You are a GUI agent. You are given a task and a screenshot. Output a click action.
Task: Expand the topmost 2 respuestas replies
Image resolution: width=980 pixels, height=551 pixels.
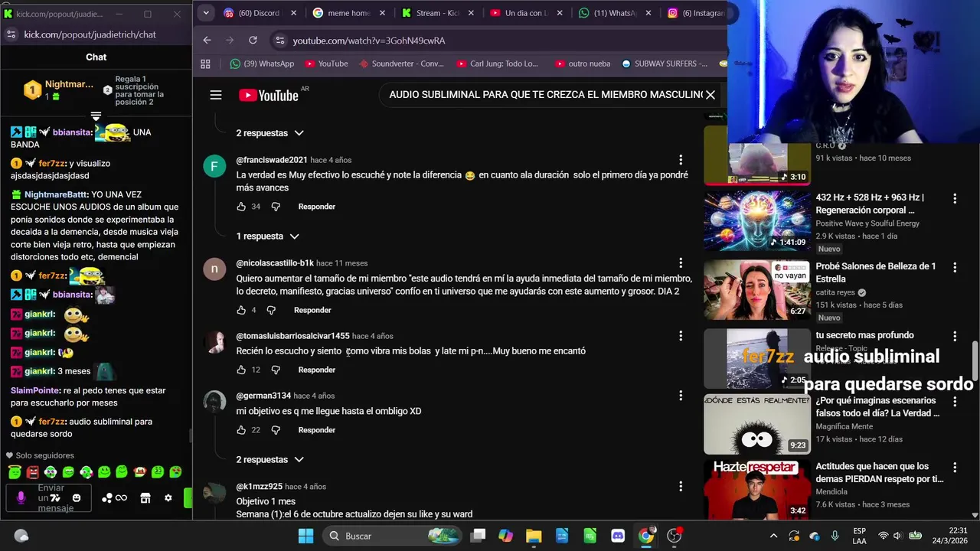(269, 133)
